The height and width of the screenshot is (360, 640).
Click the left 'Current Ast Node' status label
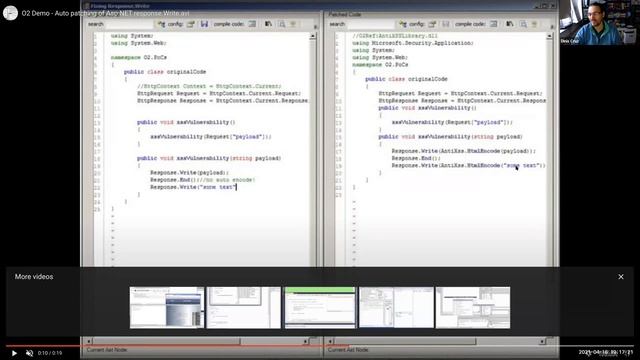pyautogui.click(x=107, y=350)
